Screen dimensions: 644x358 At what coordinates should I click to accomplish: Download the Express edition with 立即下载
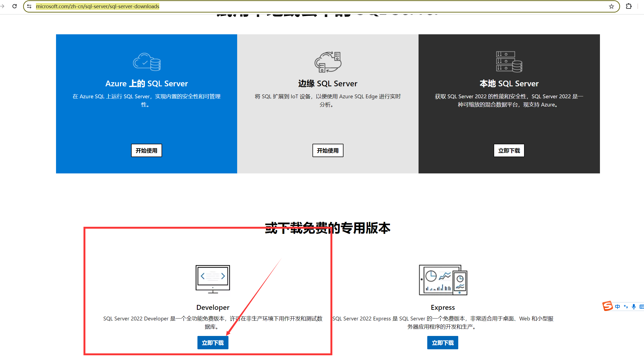[442, 343]
